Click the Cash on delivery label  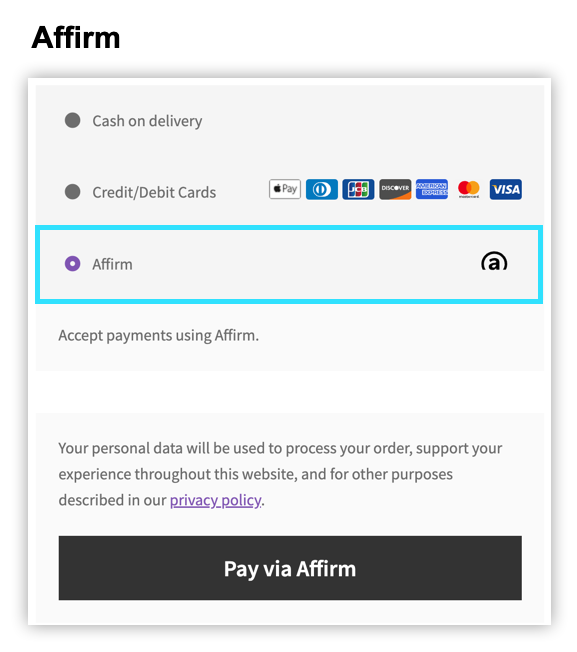147,121
